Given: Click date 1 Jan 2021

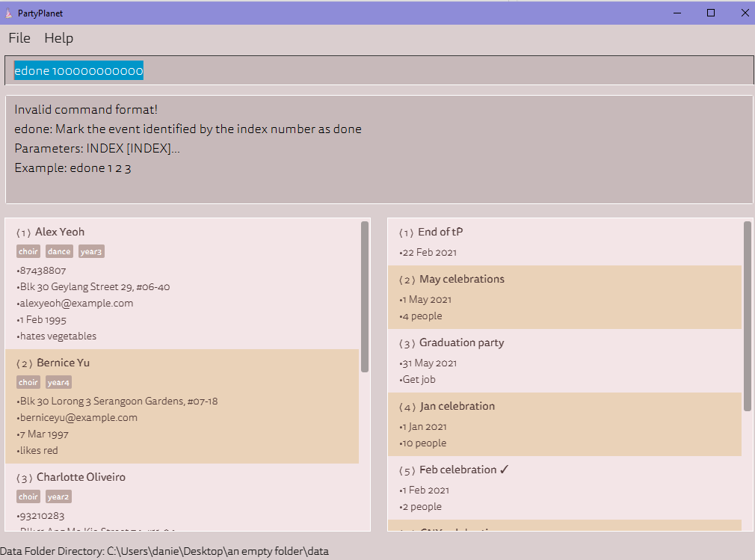Looking at the screenshot, I should point(425,427).
